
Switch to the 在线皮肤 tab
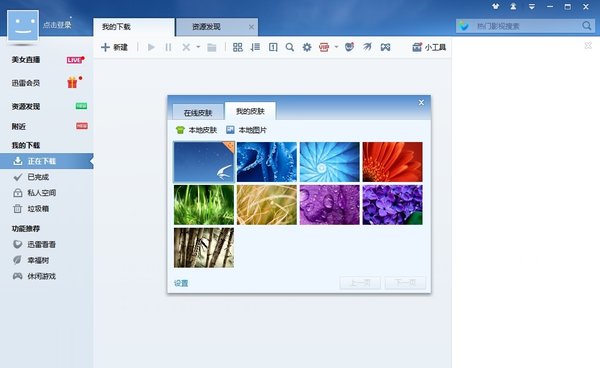click(198, 112)
